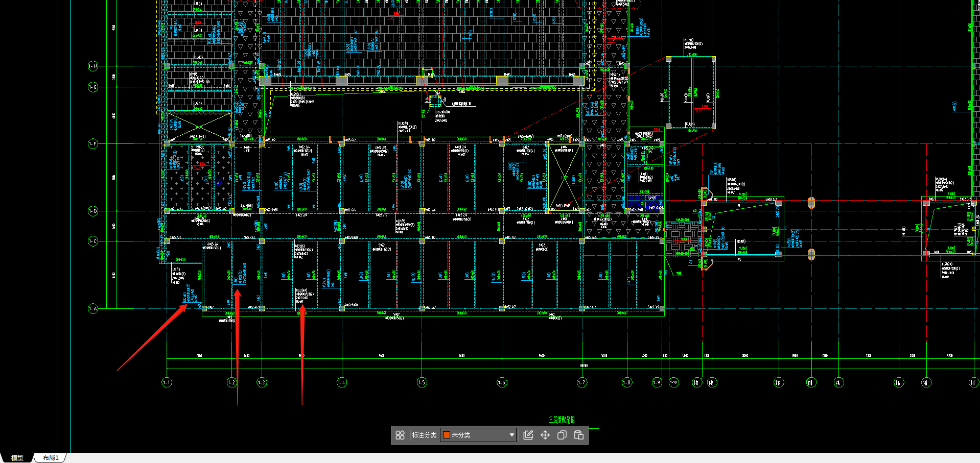The height and width of the screenshot is (463, 980).
Task: Click the green drawing title 三层梁配筋图
Action: (562, 420)
